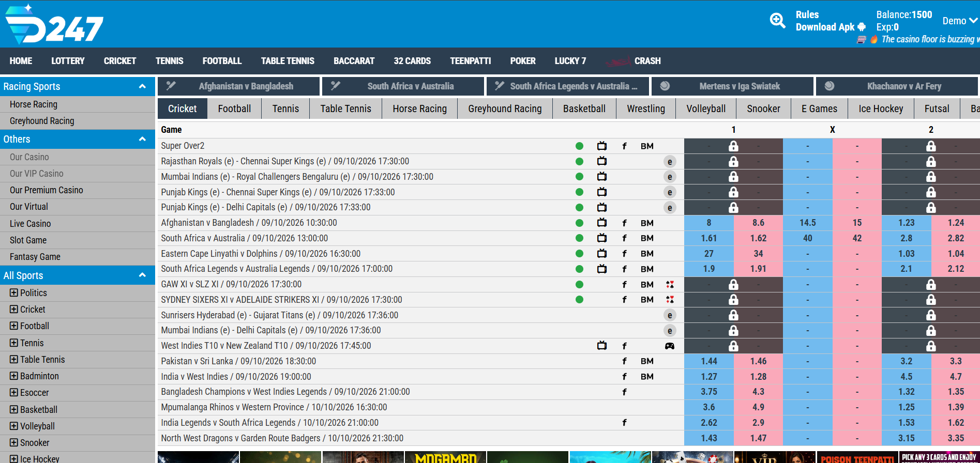This screenshot has width=980, height=463.
Task: Click 'f' icon in India Legends v South Africa Legends row
Action: [624, 423]
